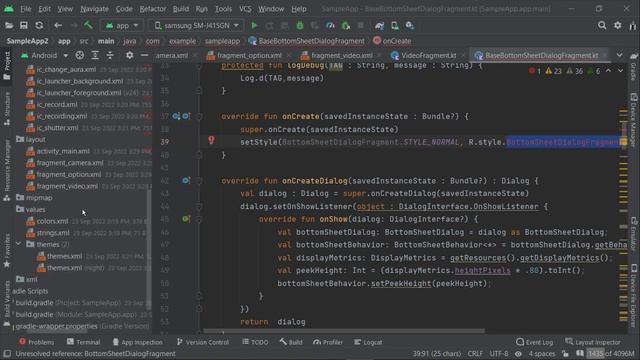Open the App Inspection tool window

[137, 342]
